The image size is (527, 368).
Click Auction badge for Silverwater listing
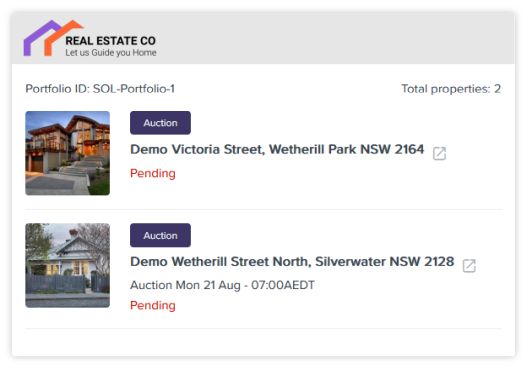[160, 235]
